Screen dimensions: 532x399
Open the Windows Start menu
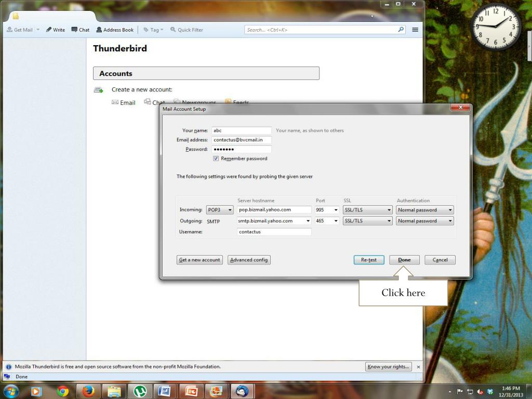tap(11, 391)
